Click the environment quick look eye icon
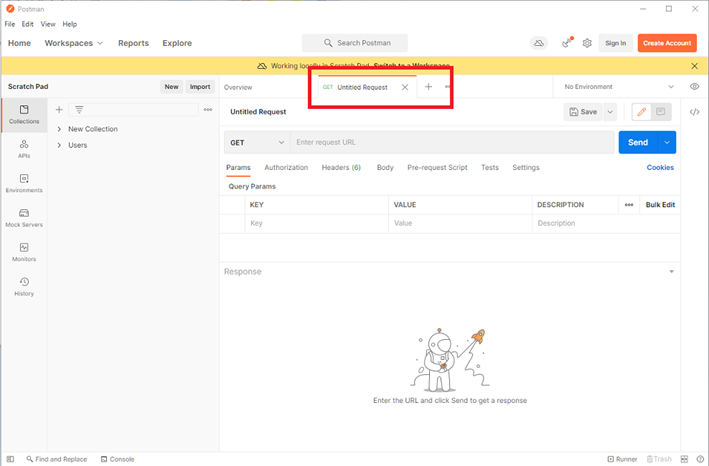This screenshot has width=709, height=466. click(x=694, y=87)
